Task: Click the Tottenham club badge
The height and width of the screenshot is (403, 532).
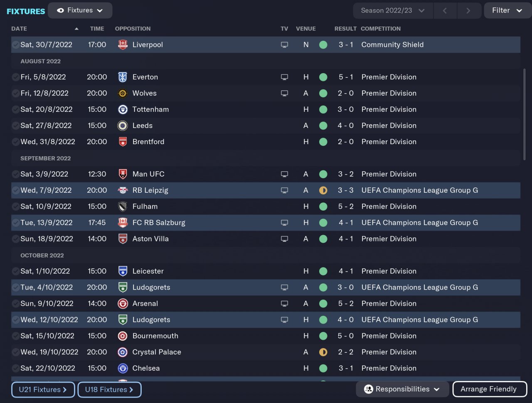Action: pyautogui.click(x=123, y=109)
